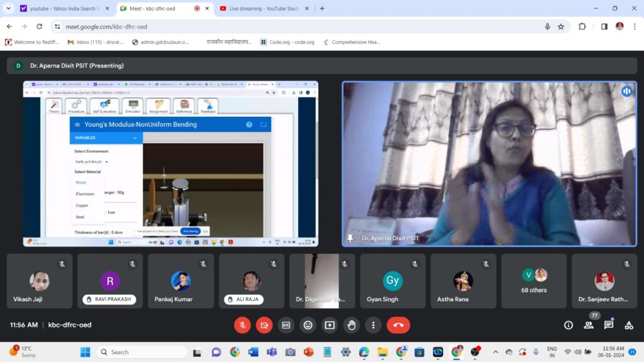The width and height of the screenshot is (644, 362).
Task: Open the three-dot more options menu
Action: pos(374,325)
